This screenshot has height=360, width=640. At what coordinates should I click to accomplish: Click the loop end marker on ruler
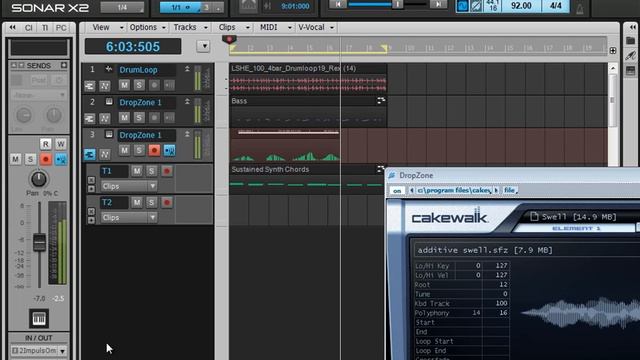(384, 48)
